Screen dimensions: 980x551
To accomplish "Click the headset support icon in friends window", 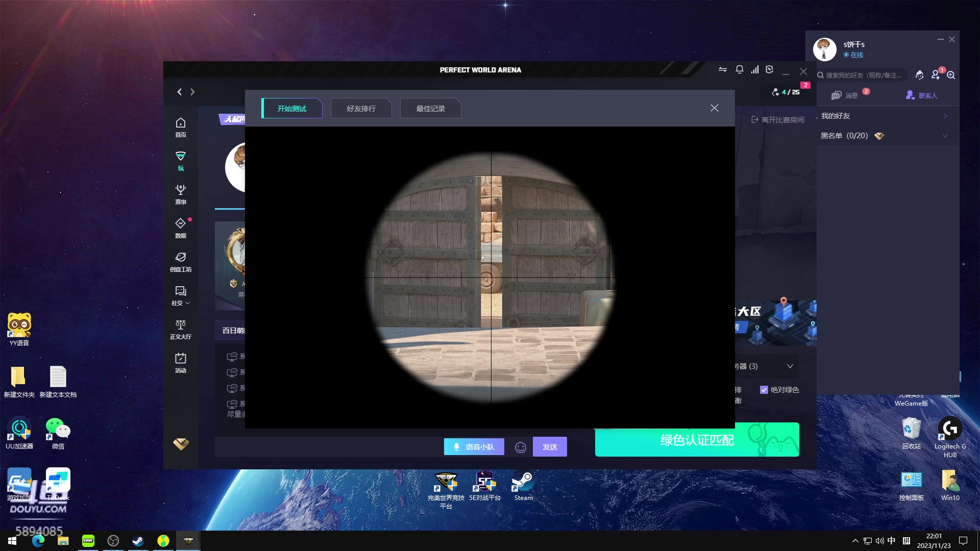I will 919,75.
